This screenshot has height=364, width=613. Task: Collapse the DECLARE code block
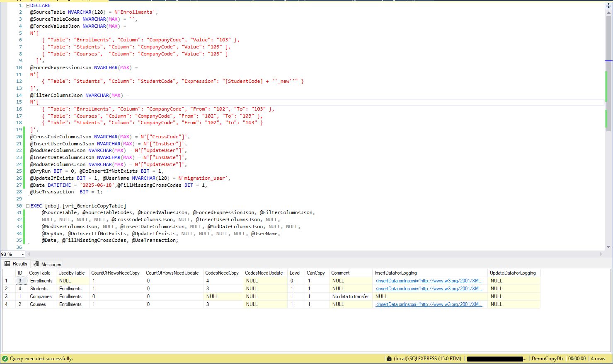click(x=28, y=6)
